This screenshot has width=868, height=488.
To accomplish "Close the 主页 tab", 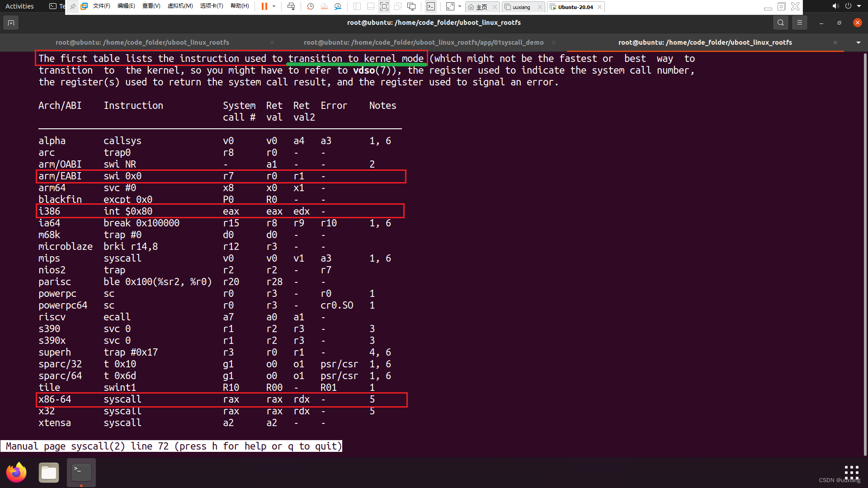I will (495, 7).
